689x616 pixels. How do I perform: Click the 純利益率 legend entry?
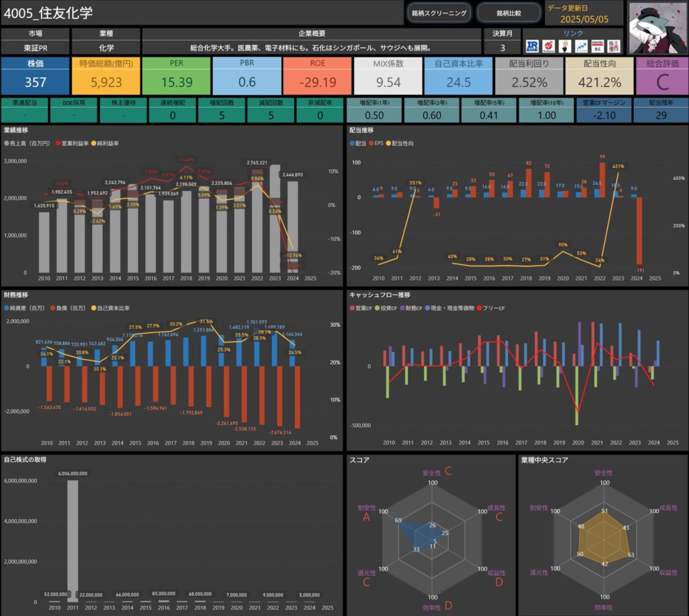105,143
